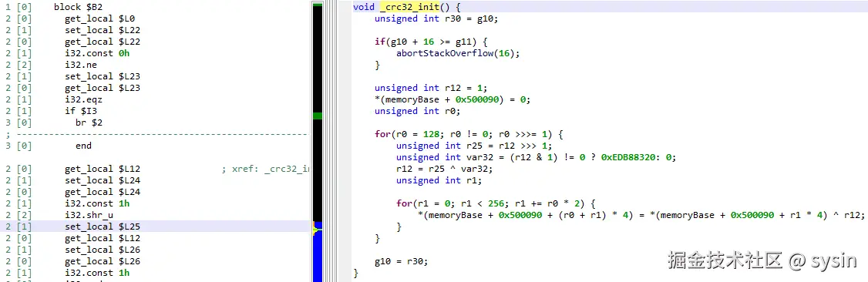The width and height of the screenshot is (868, 282).
Task: Click the 'get_local $L24' instruction
Action: [103, 192]
